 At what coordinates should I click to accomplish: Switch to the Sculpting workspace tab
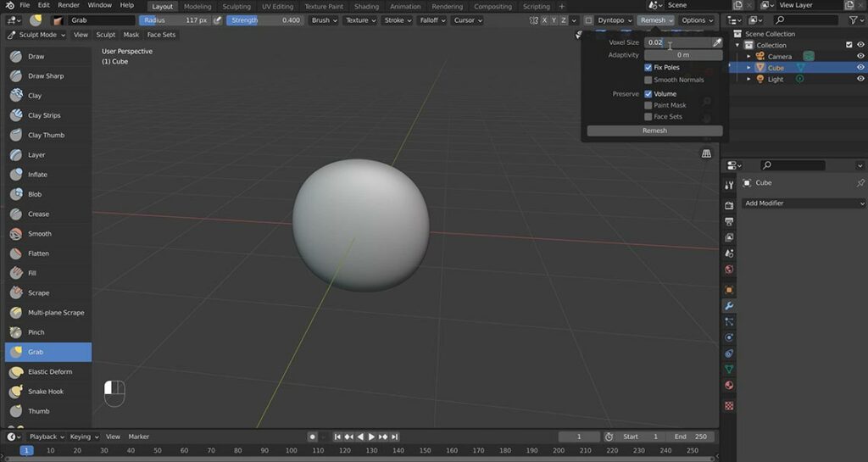point(236,6)
